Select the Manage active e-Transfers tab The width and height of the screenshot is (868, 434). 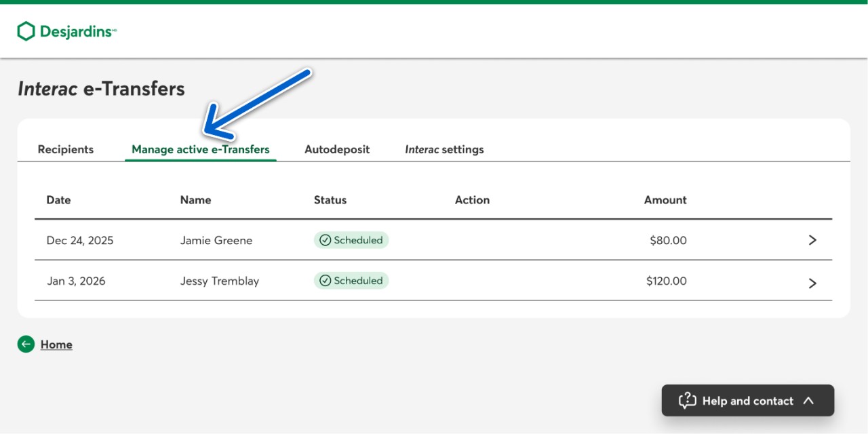click(x=200, y=149)
